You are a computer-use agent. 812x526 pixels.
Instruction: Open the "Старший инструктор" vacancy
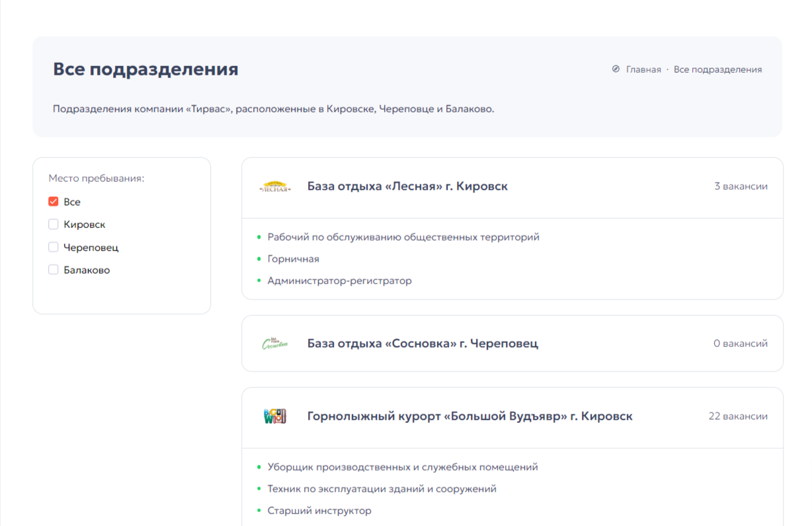tap(319, 511)
